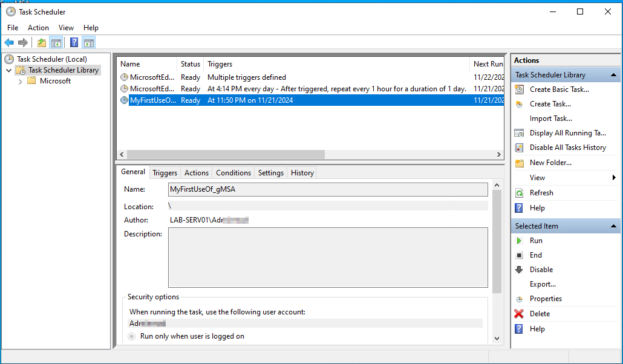Click the Create Task icon
This screenshot has width=623, height=364.
click(x=519, y=104)
